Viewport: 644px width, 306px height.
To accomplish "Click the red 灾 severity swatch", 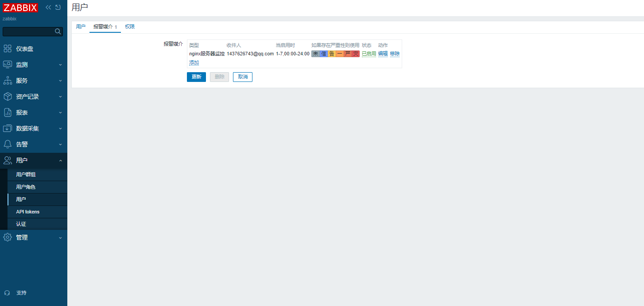I will coord(355,54).
